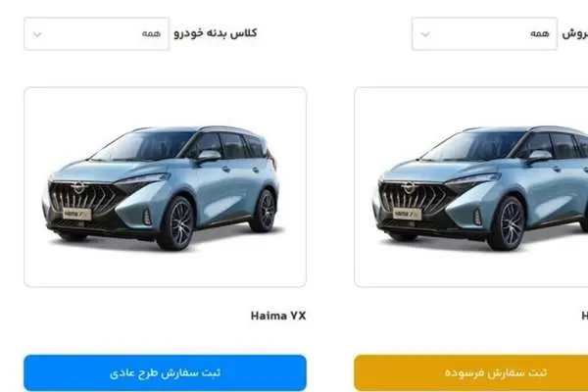This screenshot has height=392, width=588.
Task: Click the front grille logo on left car
Action: [79, 187]
